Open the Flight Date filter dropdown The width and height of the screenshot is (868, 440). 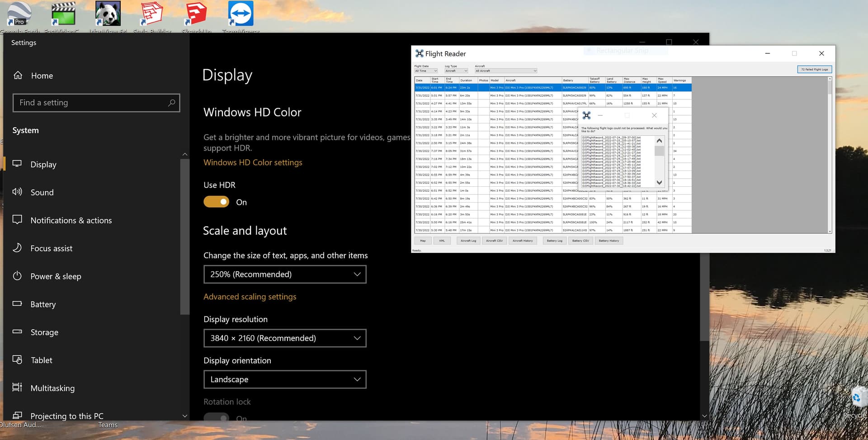(426, 71)
